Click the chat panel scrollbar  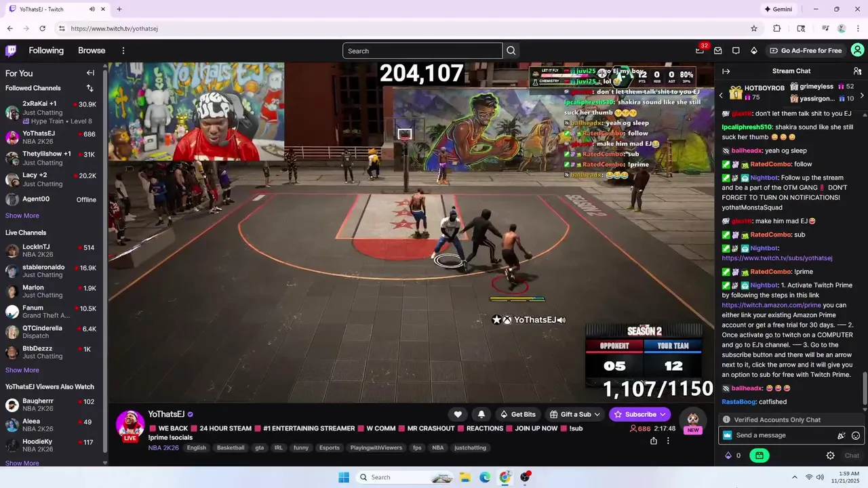(865, 390)
